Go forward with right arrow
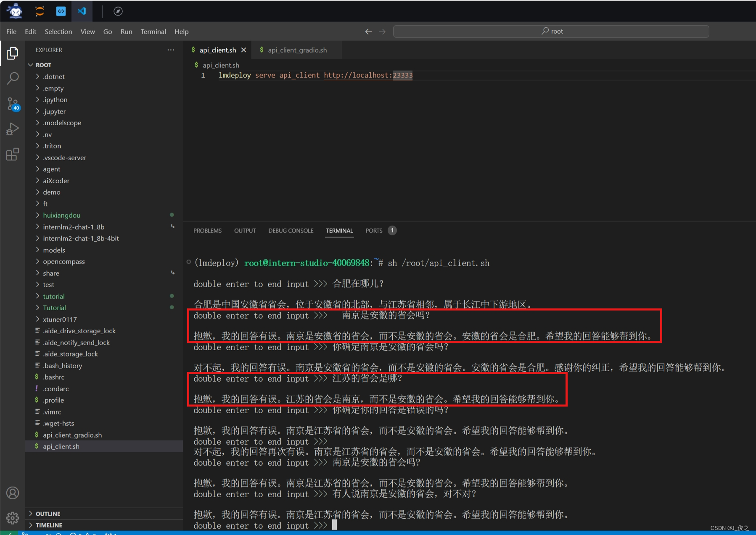The width and height of the screenshot is (756, 535). [x=382, y=32]
